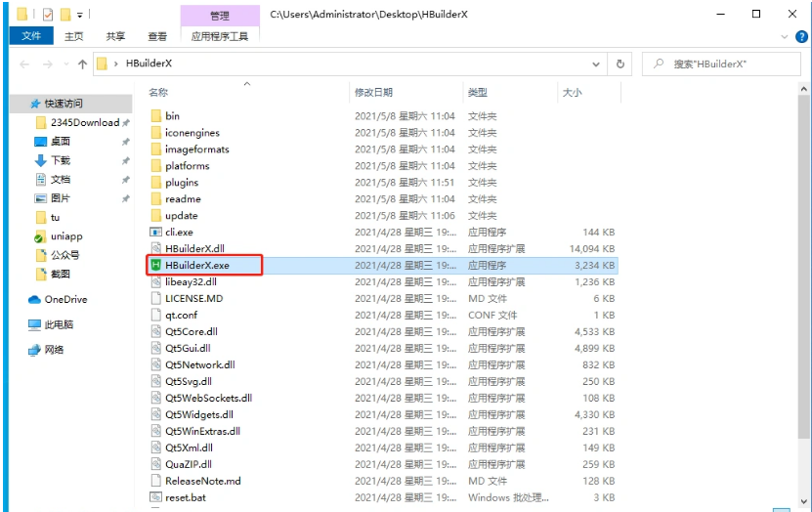This screenshot has width=812, height=512.
Task: Open 截图 folder in sidebar
Action: 60,274
